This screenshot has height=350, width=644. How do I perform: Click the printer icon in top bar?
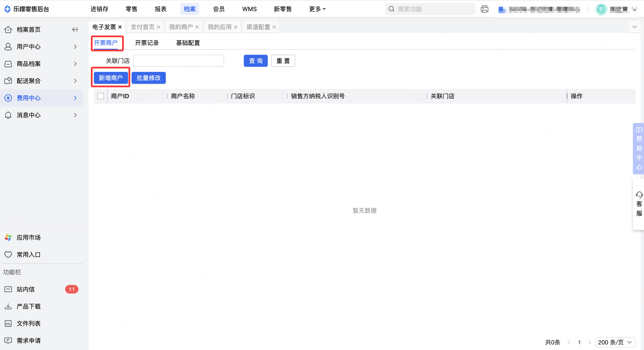484,9
